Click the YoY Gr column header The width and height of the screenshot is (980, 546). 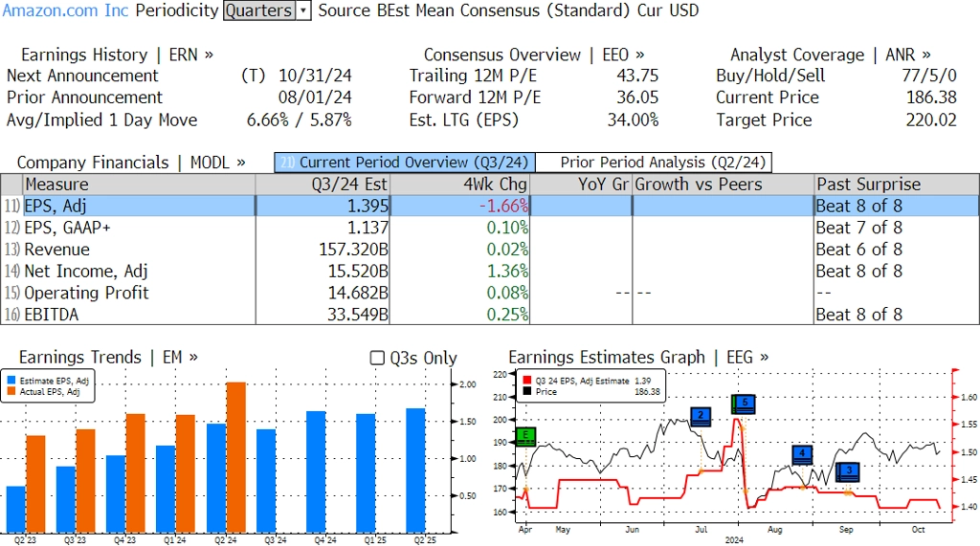click(581, 185)
